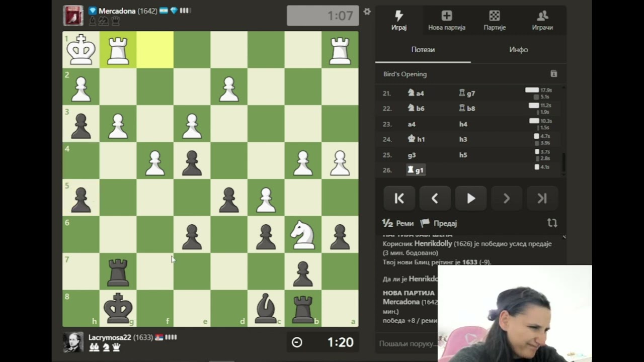Jump to the last move
This screenshot has height=362, width=644.
tap(542, 199)
